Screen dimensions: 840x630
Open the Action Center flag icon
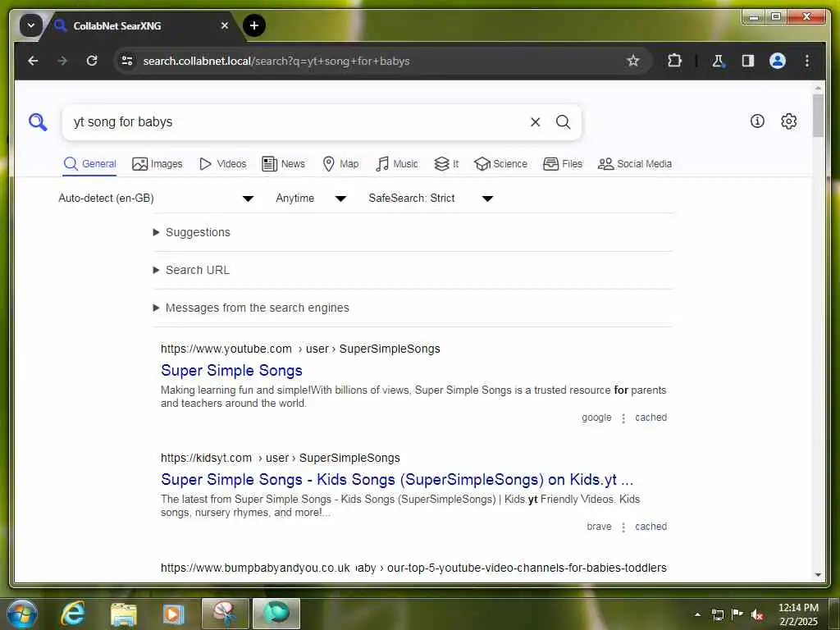coord(737,614)
